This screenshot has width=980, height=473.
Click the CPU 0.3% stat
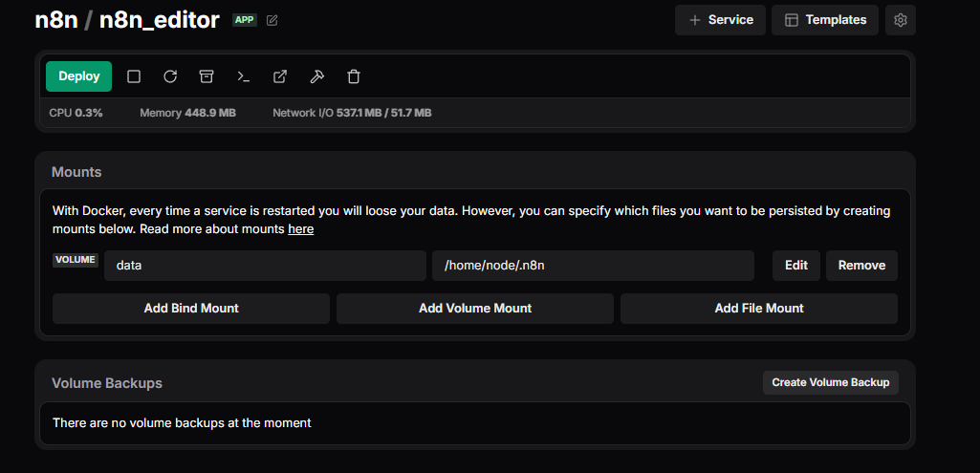pos(76,113)
